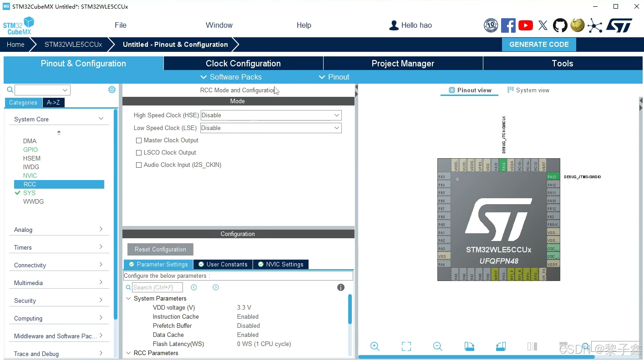Enable LSCO Clock Output

click(x=139, y=152)
